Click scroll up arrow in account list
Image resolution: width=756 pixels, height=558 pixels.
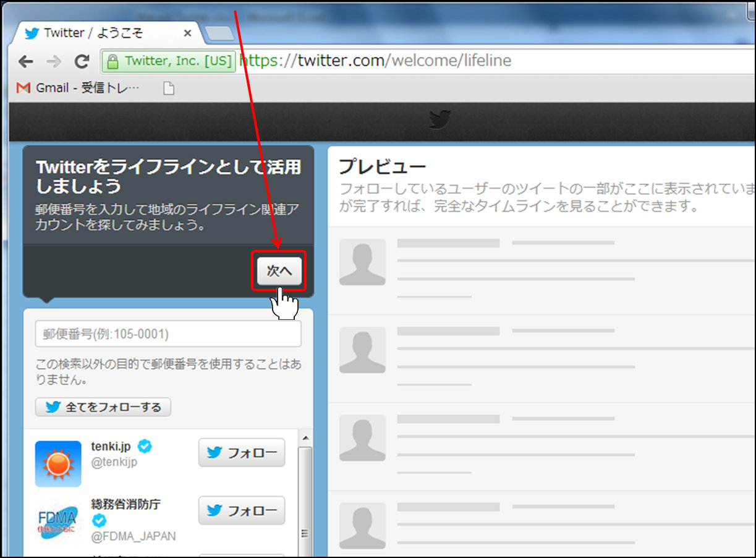305,439
